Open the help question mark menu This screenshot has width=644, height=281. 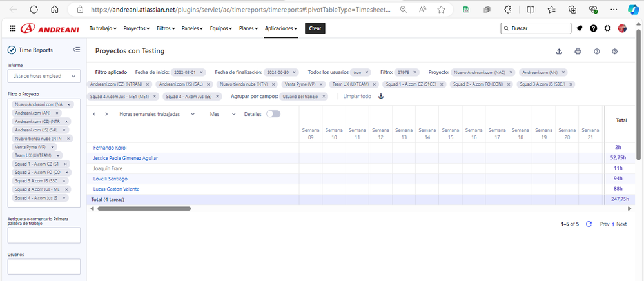point(593,28)
